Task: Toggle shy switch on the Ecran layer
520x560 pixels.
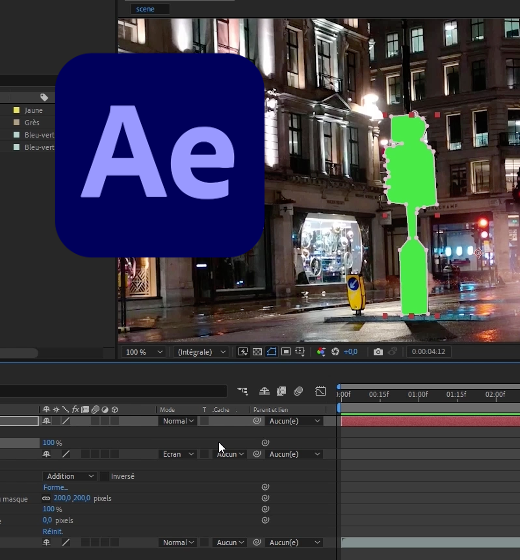Action: tap(46, 454)
